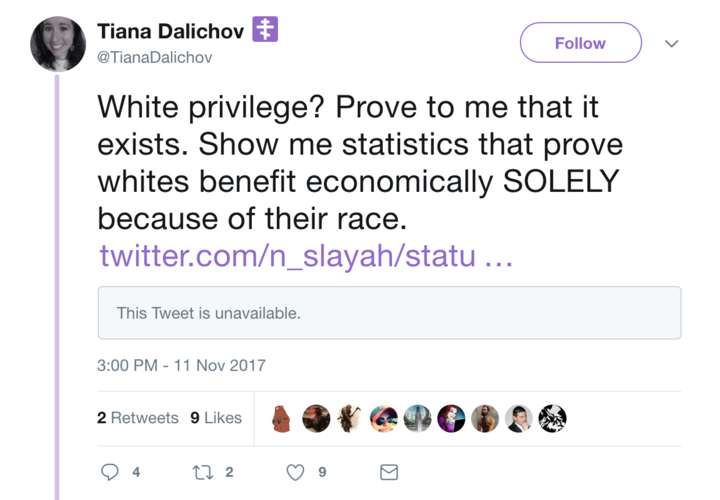Click the black-and-white abstract liker avatar
Viewport: 720px width, 500px height.
(x=553, y=418)
